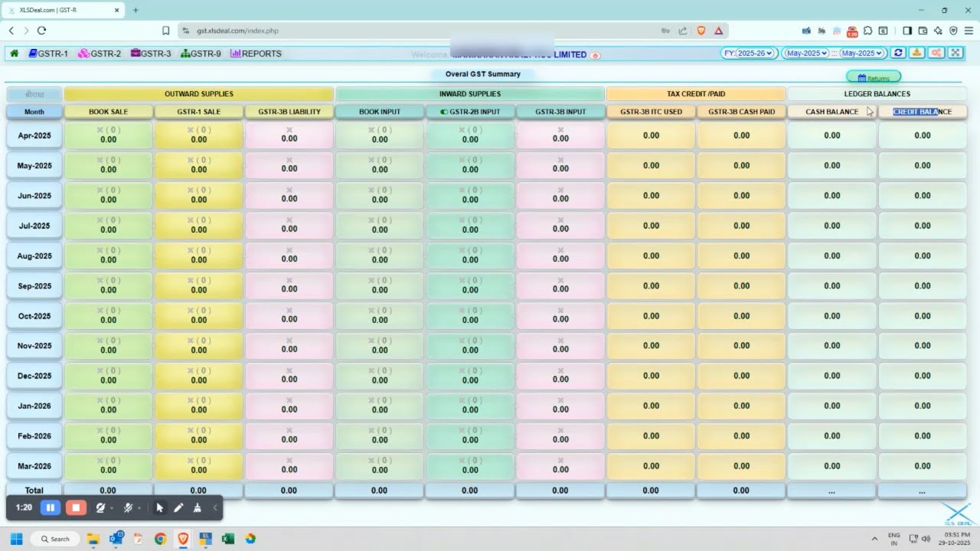Click the GSTR-3B LIABILITY column header
This screenshot has width=980, height=551.
pyautogui.click(x=289, y=112)
